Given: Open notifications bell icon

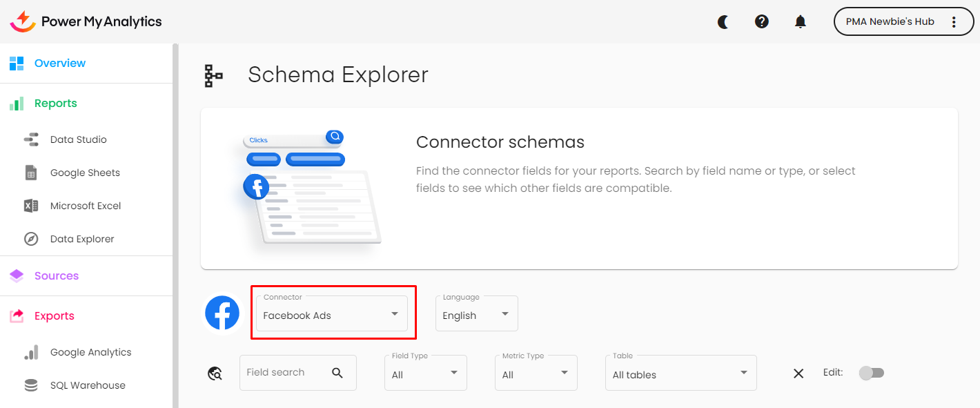Looking at the screenshot, I should (800, 22).
